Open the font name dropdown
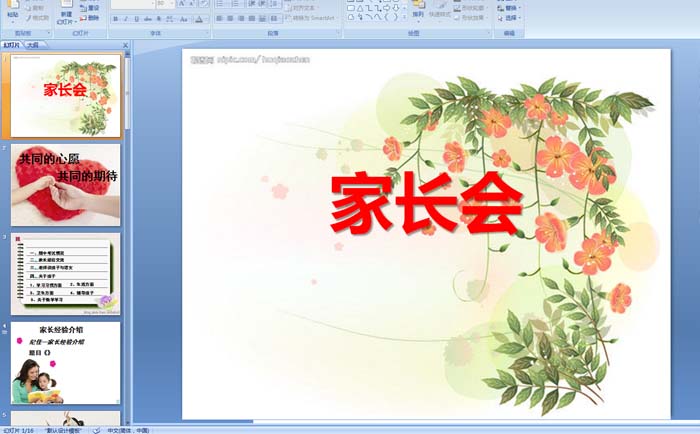 click(153, 4)
